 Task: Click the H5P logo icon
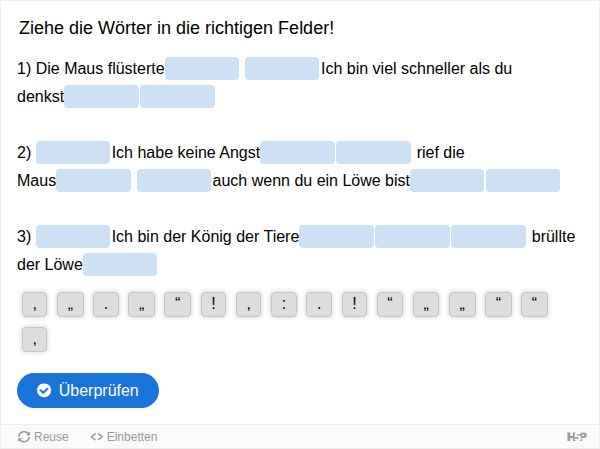(x=576, y=436)
